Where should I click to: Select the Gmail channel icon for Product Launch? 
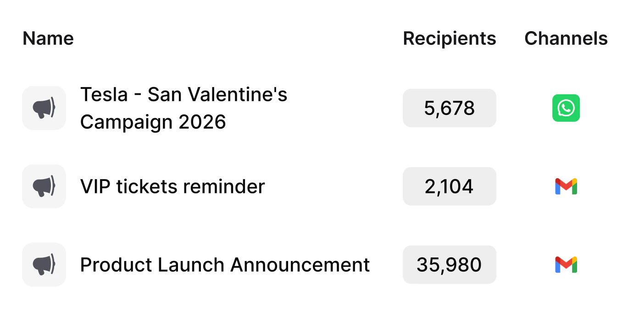[566, 264]
